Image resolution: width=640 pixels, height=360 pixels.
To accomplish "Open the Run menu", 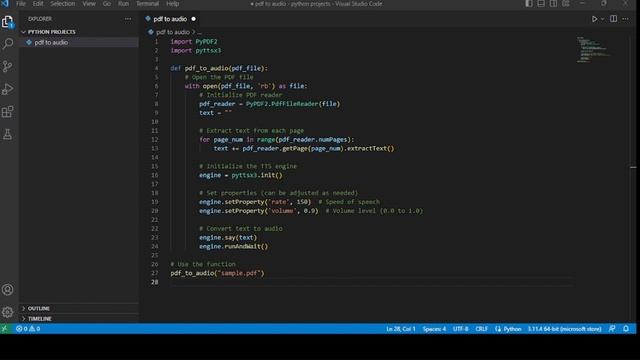I will [x=123, y=4].
